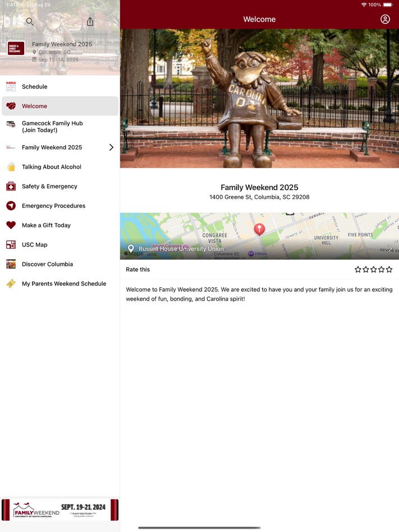Tap the Family Weekend 2025 title in the sidebar header

[62, 44]
